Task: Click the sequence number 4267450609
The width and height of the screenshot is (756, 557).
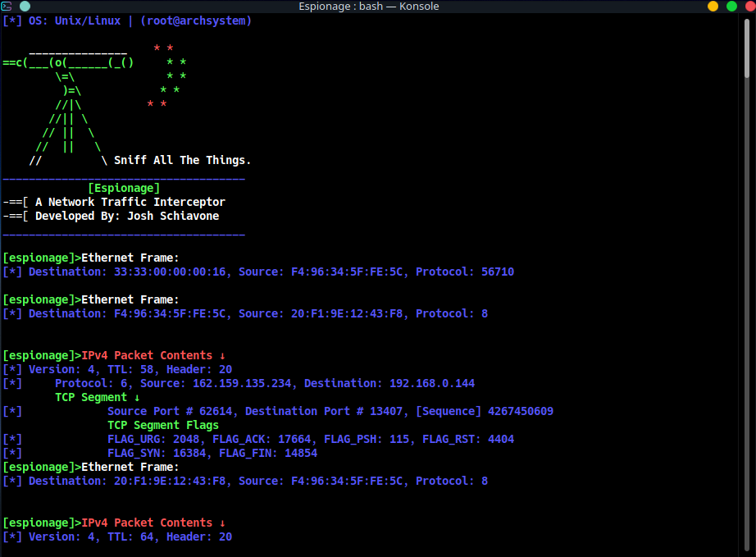Action: coord(521,411)
